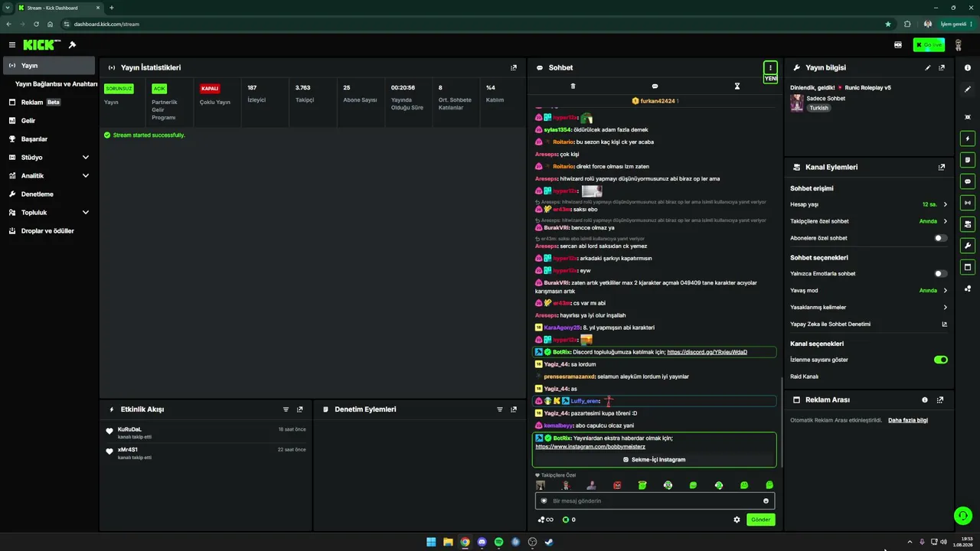The image size is (980, 551).
Task: Open Denetleme in the sidebar
Action: point(49,194)
